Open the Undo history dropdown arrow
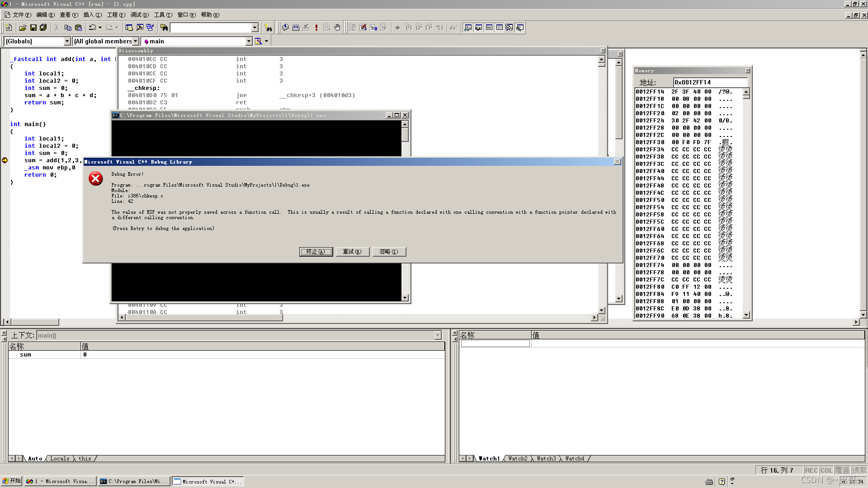 pos(100,28)
